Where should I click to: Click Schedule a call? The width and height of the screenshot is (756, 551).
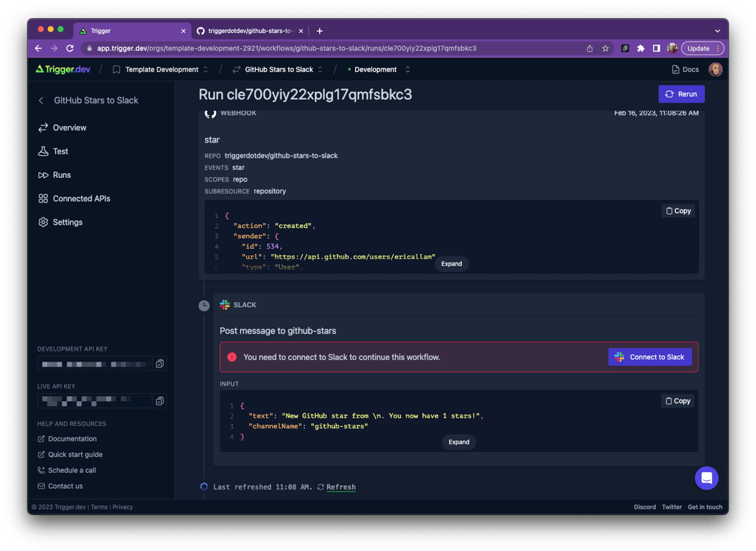[67, 471]
